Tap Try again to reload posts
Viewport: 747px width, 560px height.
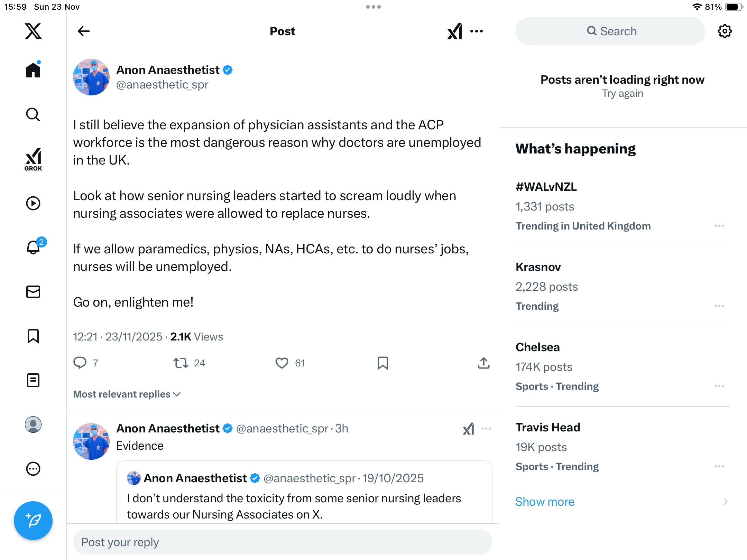tap(622, 93)
